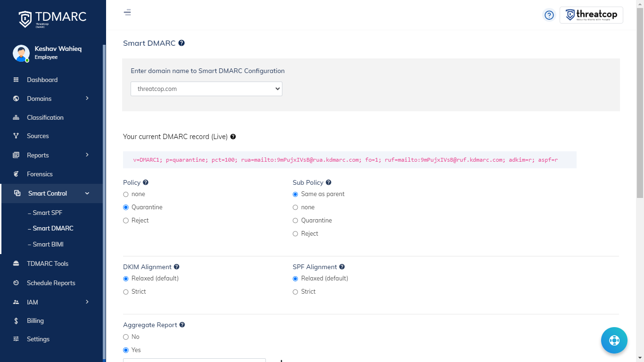Image resolution: width=644 pixels, height=362 pixels.
Task: Click the Sources branch icon
Action: point(16,136)
